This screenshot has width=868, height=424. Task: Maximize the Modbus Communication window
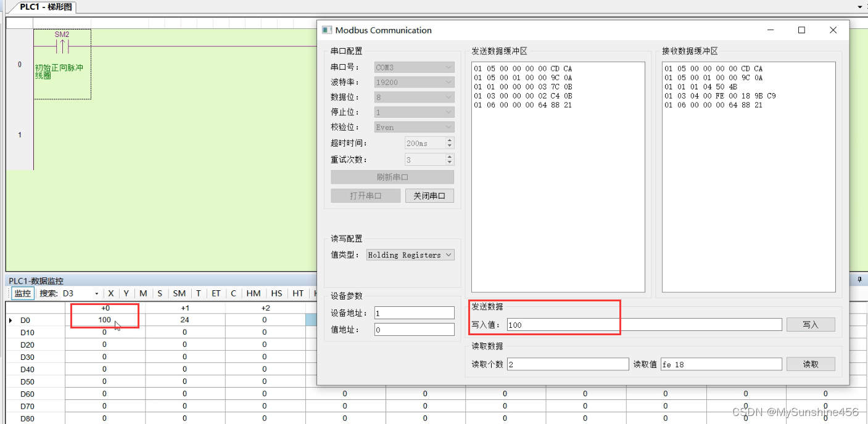pos(801,30)
